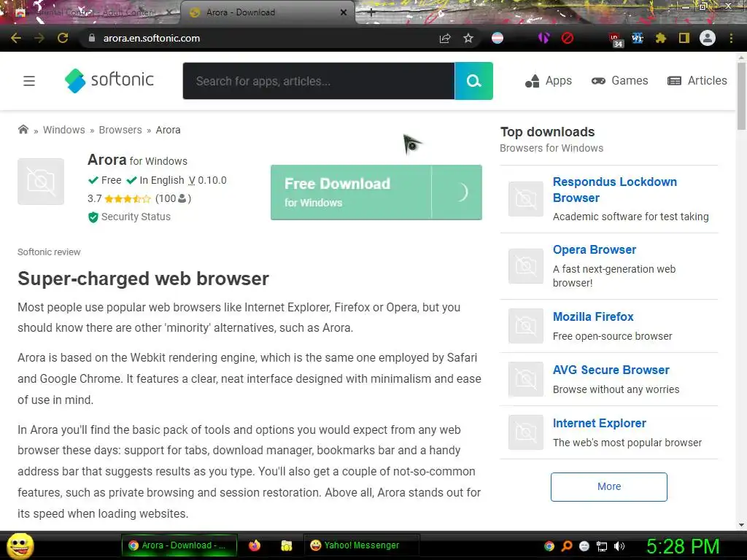Click the Arora - Download taskbar button
This screenshot has width=747, height=560.
179,545
